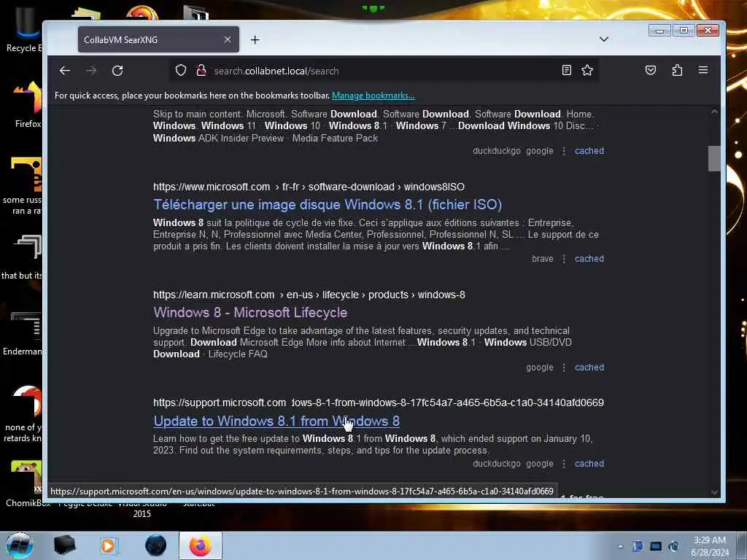Select the CollabVM SearXNG tab
The height and width of the screenshot is (560, 747).
(158, 39)
